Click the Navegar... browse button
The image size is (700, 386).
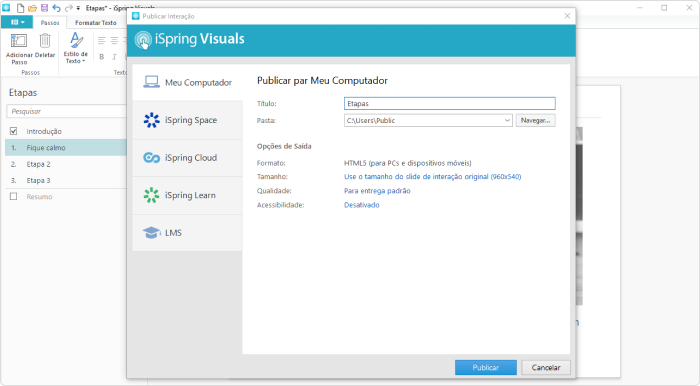point(535,120)
